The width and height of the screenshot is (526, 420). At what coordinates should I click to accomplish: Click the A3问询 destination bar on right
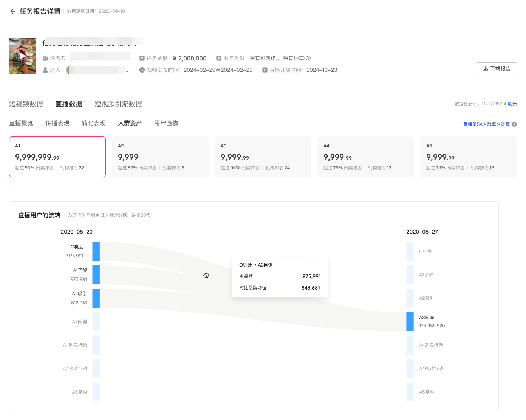click(x=410, y=322)
